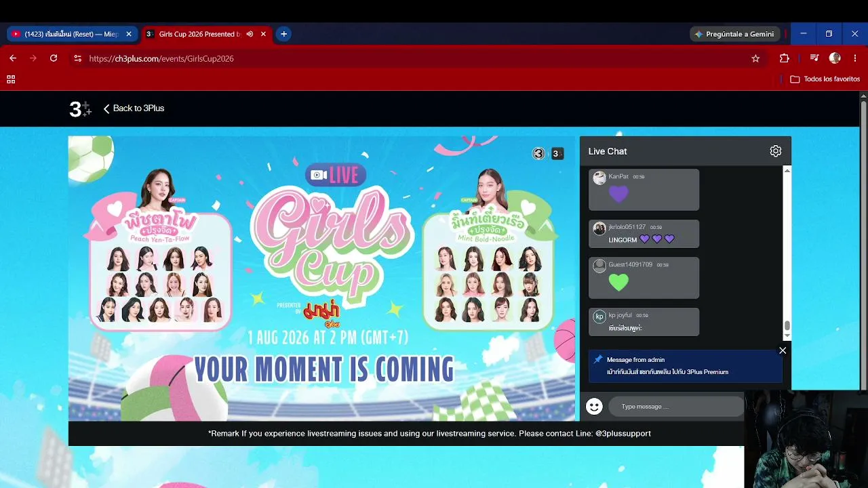
Task: Close the pinned admin message
Action: pos(783,350)
